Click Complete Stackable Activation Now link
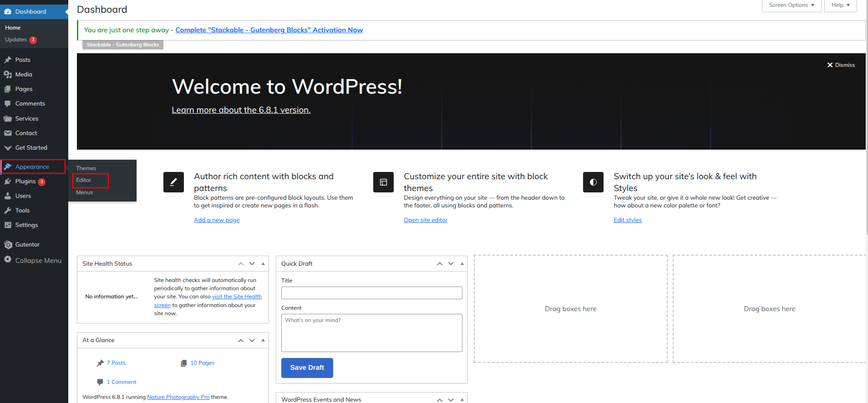The image size is (868, 403). click(269, 30)
